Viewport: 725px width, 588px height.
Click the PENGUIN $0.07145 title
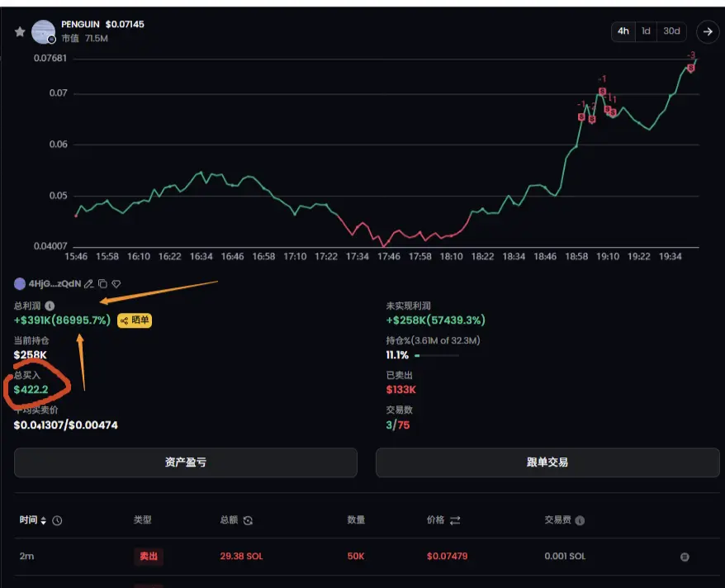pos(102,24)
